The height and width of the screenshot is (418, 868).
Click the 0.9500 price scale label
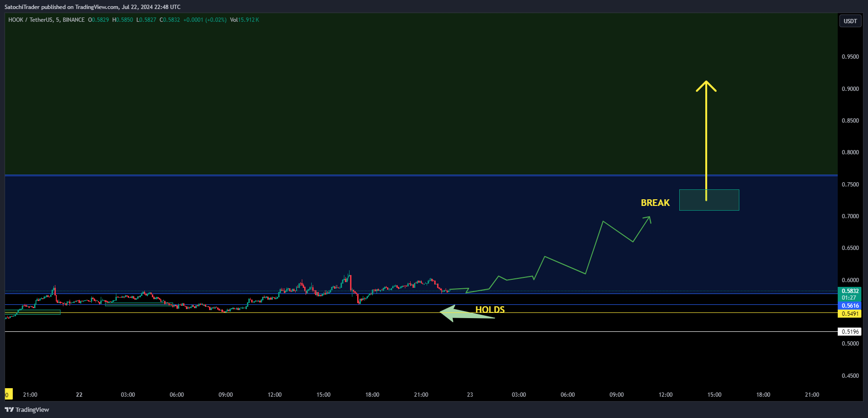(x=850, y=57)
